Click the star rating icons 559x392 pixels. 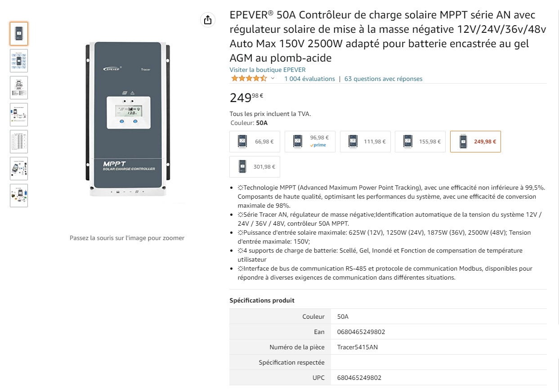pos(249,79)
